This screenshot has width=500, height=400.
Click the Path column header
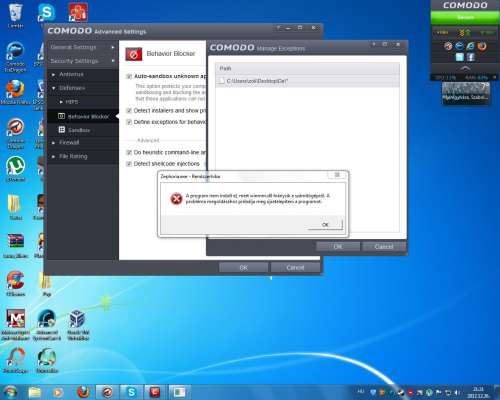(x=307, y=68)
